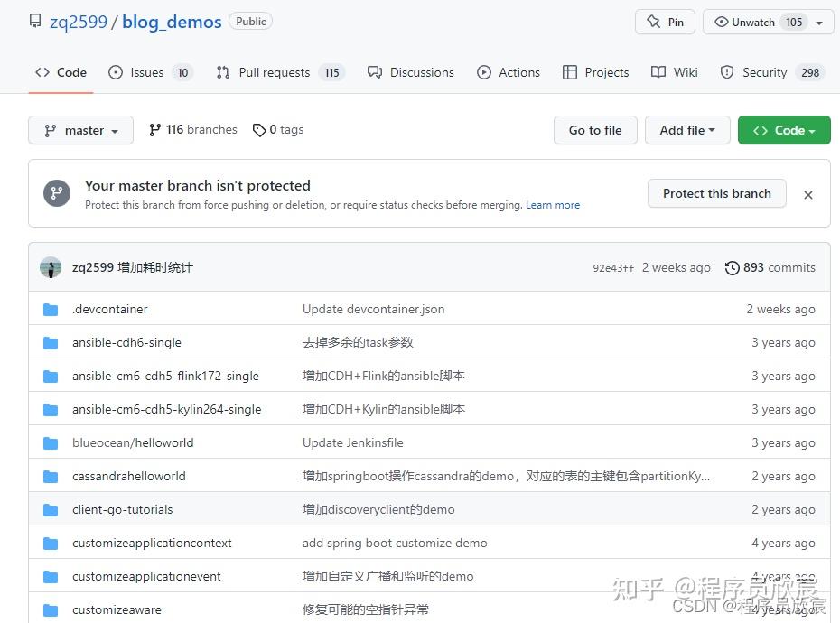Click the Projects board icon
Image resolution: width=840 pixels, height=623 pixels.
pyautogui.click(x=573, y=72)
